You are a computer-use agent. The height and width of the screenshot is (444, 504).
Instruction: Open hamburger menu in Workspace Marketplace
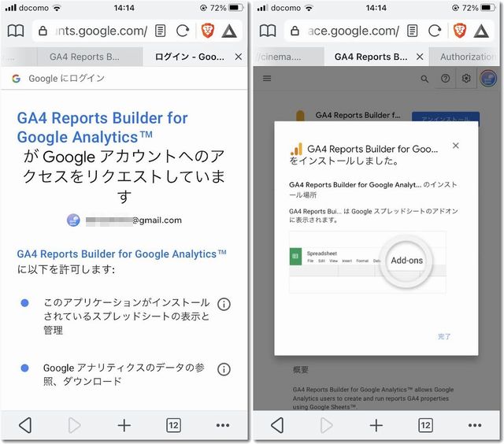pos(267,79)
